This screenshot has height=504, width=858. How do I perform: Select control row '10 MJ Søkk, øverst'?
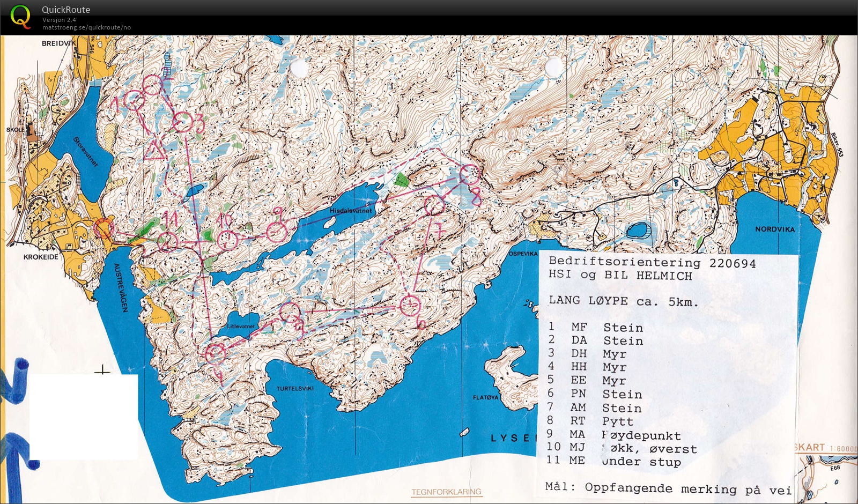point(622,448)
